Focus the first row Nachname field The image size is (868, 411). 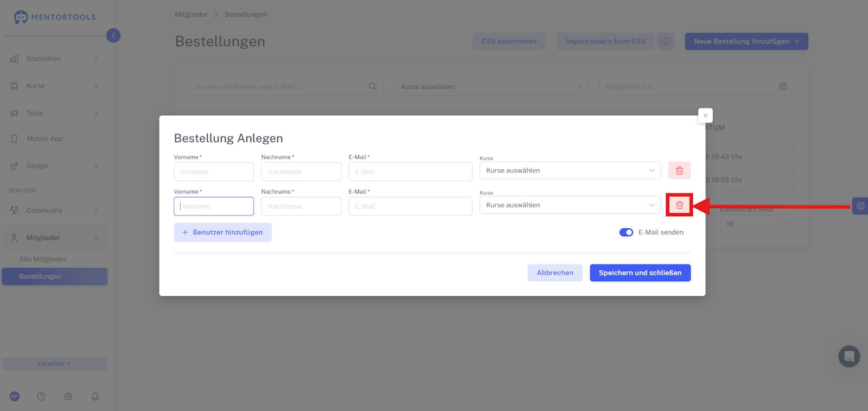click(301, 172)
